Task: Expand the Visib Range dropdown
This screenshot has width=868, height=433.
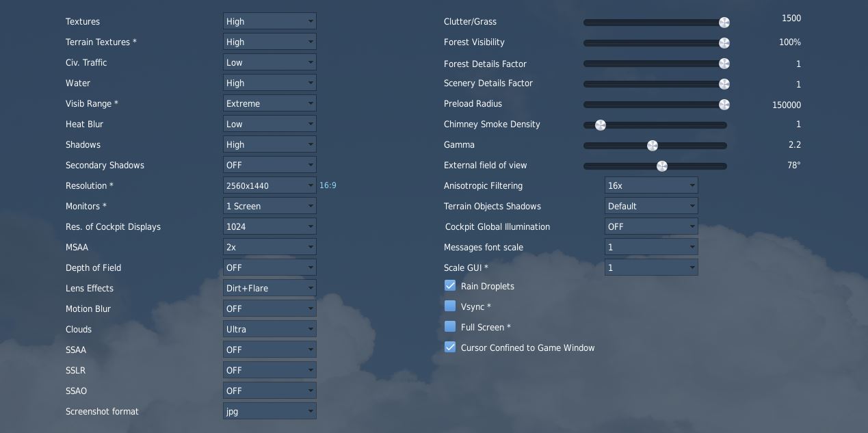Action: pos(269,103)
